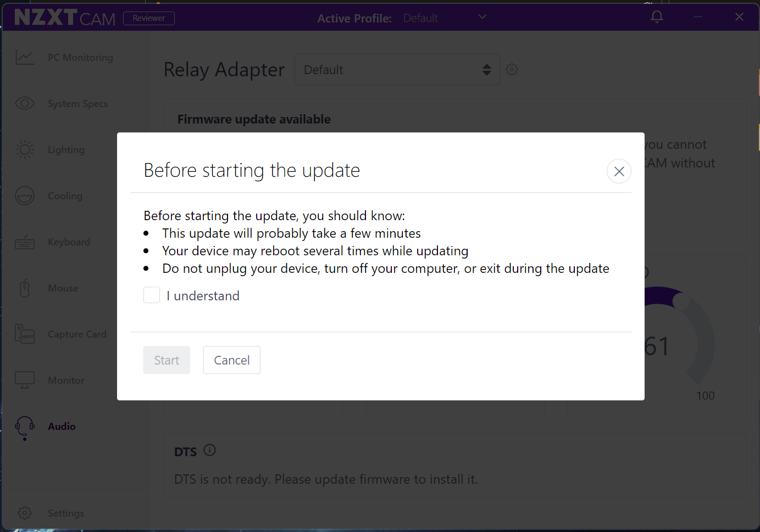Open the Cooling icon in sidebar
This screenshot has width=760, height=532.
(25, 195)
